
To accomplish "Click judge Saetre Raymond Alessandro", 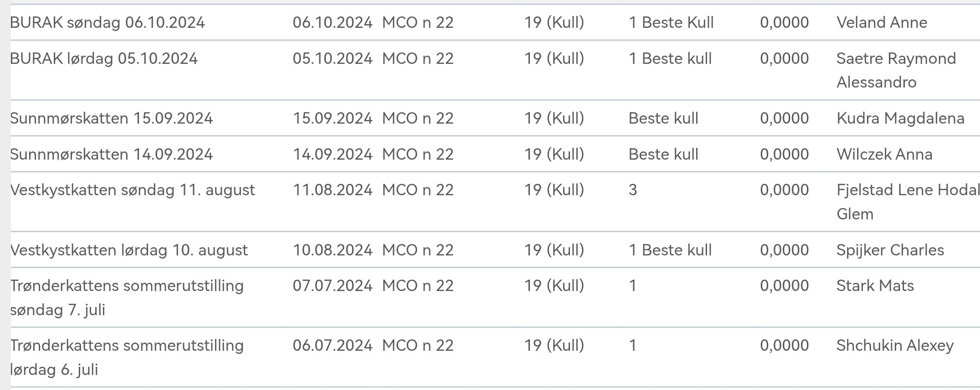I will click(x=896, y=70).
